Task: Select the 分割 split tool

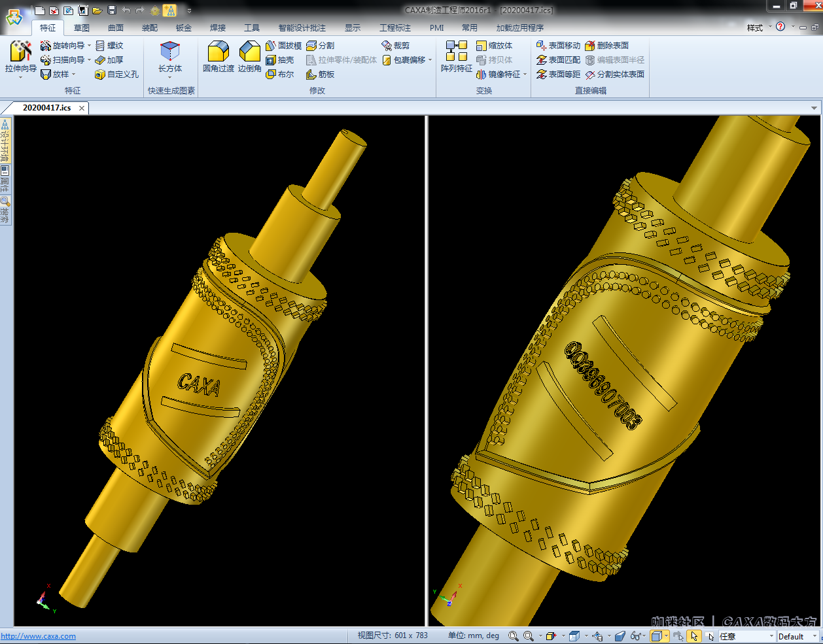Action: coord(321,46)
